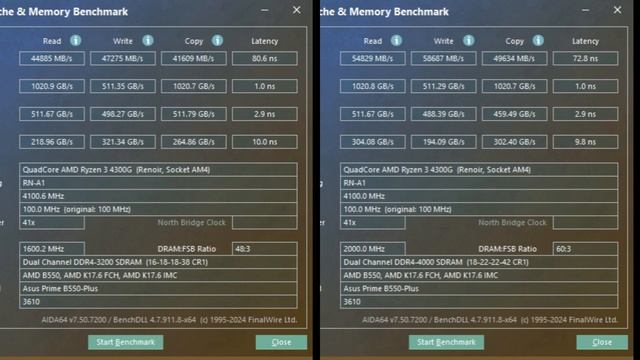This screenshot has height=360, width=640.
Task: Select 58687 MB/s write value
Action: (444, 58)
